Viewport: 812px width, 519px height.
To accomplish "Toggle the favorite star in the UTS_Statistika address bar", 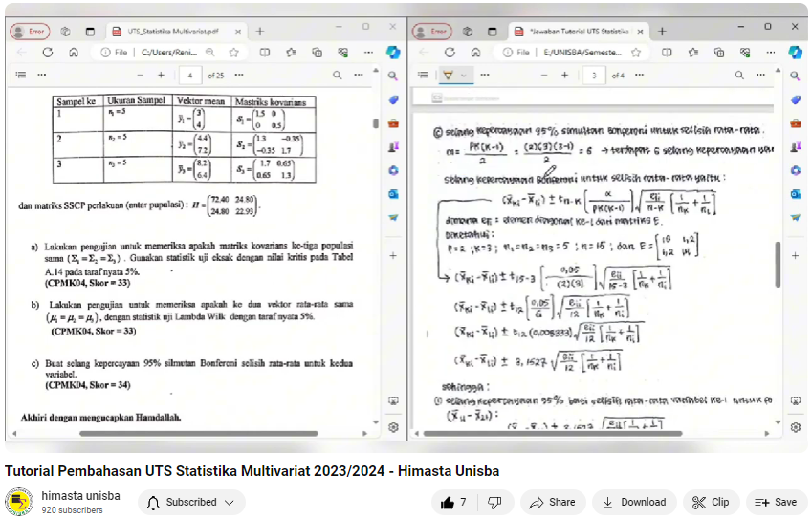I will click(x=233, y=53).
